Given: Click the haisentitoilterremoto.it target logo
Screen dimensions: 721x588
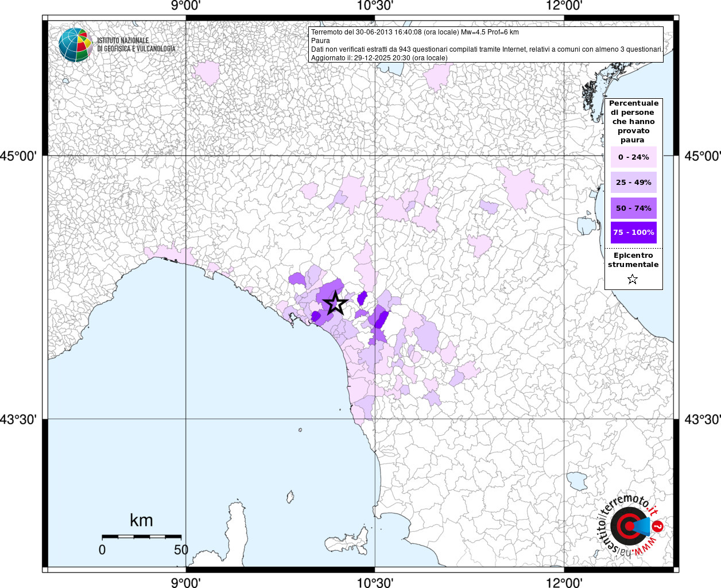Looking at the screenshot, I should point(630,527).
